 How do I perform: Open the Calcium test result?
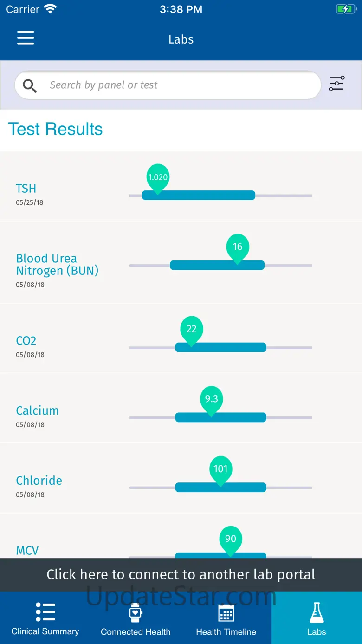pyautogui.click(x=181, y=408)
